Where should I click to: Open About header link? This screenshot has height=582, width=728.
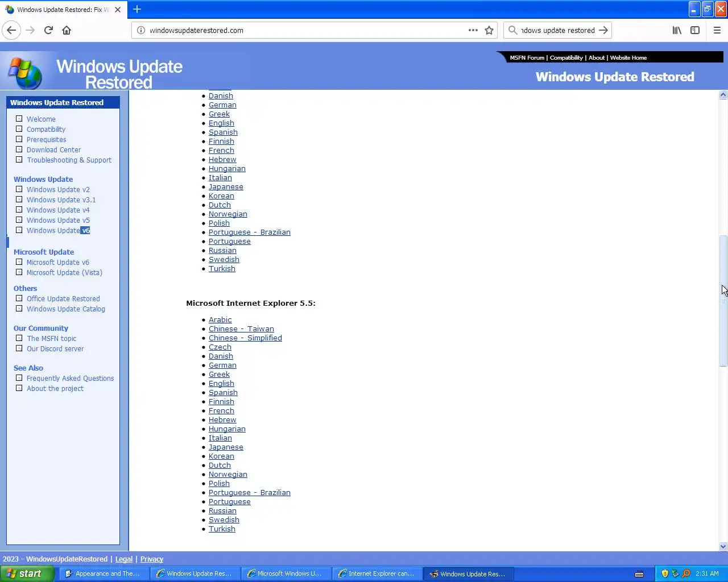coord(597,57)
